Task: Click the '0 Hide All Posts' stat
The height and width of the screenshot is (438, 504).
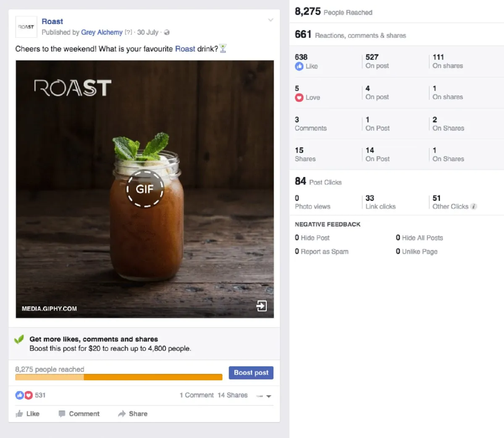Action: 419,238
